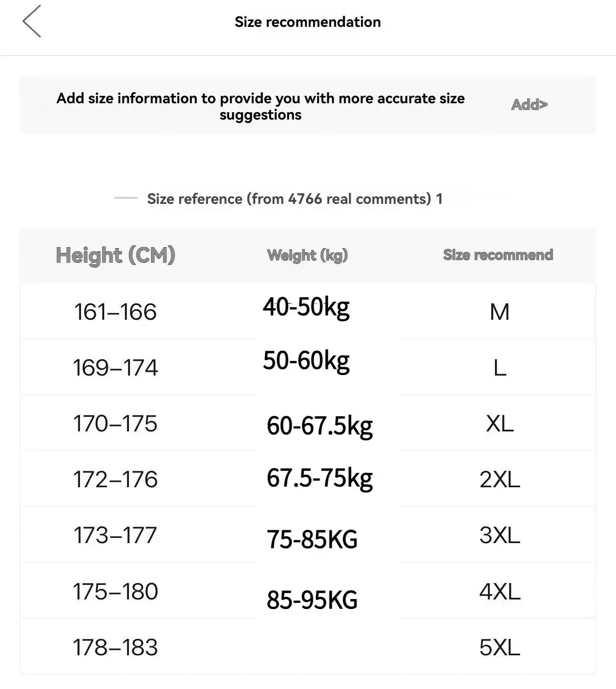Tap the Add> link
This screenshot has width=616, height=689.
pos(529,105)
